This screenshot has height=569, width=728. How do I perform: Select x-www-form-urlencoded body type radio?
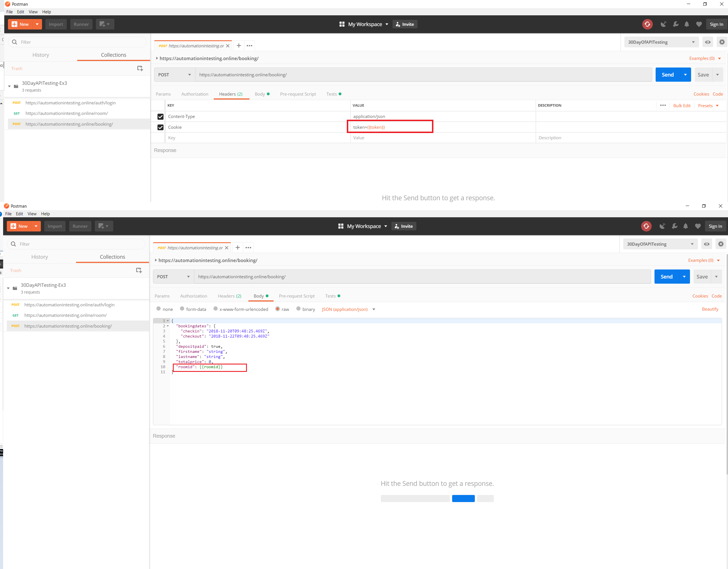coord(216,309)
